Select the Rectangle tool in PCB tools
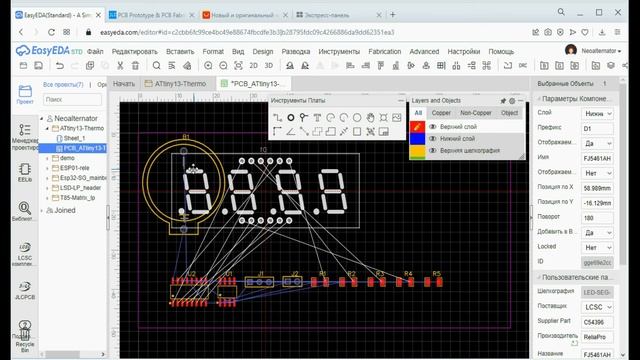The image size is (640, 360). [x=357, y=131]
